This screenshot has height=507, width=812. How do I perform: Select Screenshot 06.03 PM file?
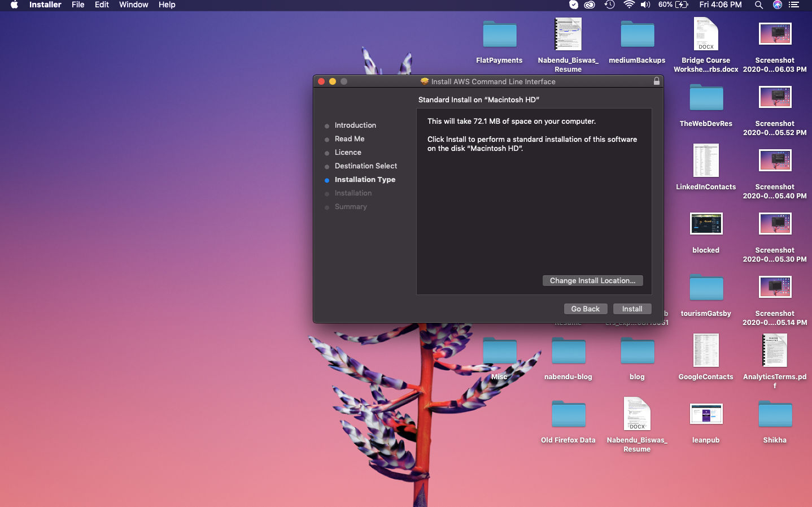(775, 34)
